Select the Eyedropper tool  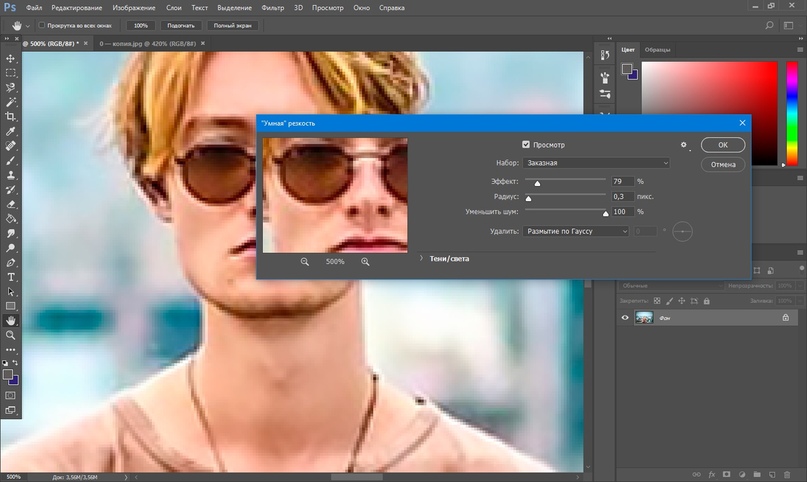tap(10, 131)
